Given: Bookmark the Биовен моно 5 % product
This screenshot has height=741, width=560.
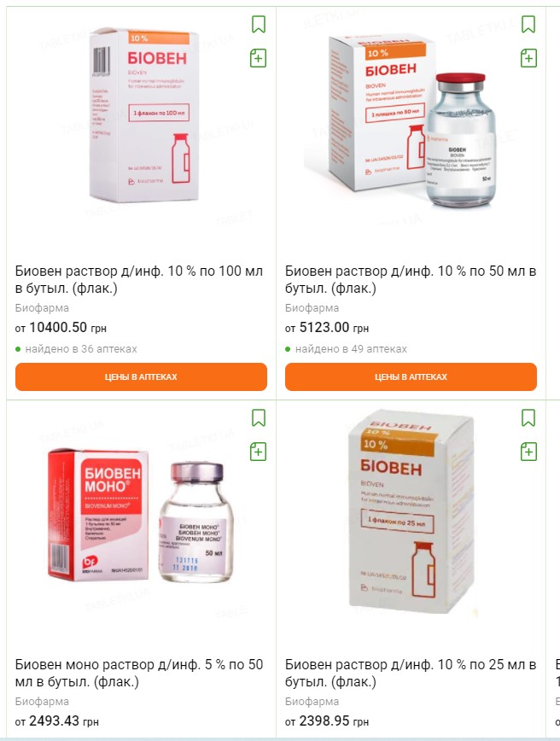Looking at the screenshot, I should pyautogui.click(x=259, y=417).
